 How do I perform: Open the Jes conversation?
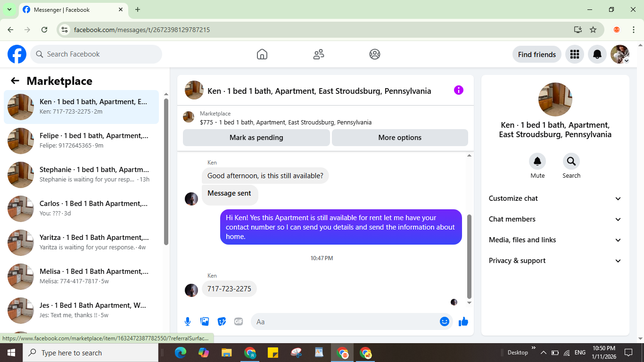point(81,311)
